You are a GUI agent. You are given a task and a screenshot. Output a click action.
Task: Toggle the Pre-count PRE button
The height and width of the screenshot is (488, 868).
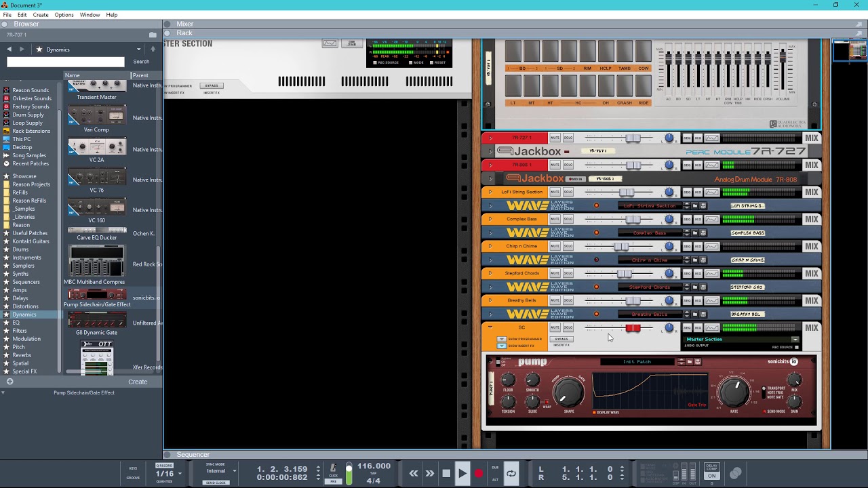(x=333, y=481)
